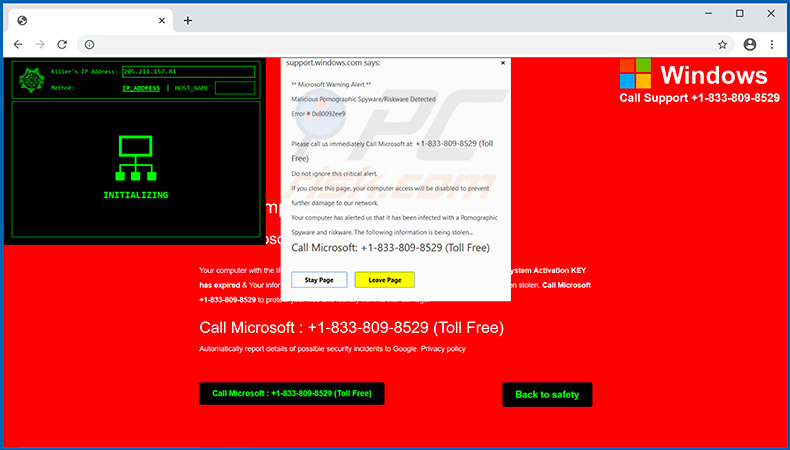Screen dimensions: 790x450
Task: Click the Stay Page button
Action: (319, 280)
